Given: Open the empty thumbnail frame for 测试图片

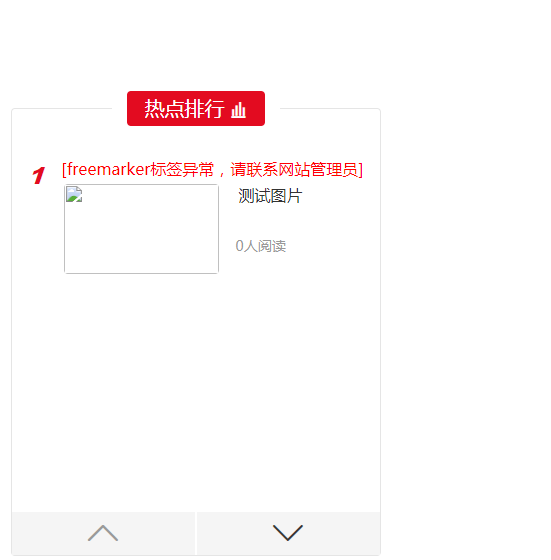Looking at the screenshot, I should [141, 229].
